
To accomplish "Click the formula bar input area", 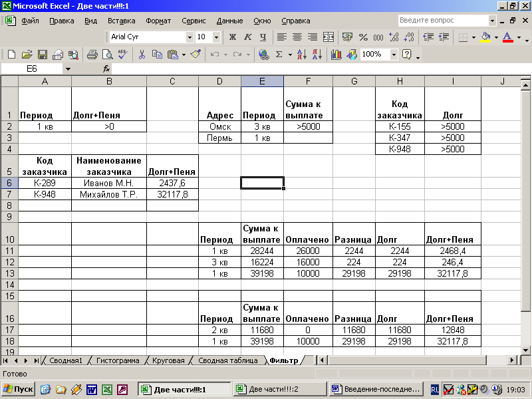I will tap(321, 69).
